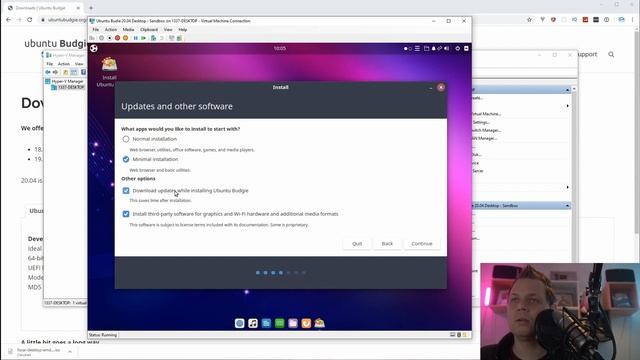Click the green Reset arrow in VM toolbar
This screenshot has height=360, width=640.
pyautogui.click(x=143, y=38)
